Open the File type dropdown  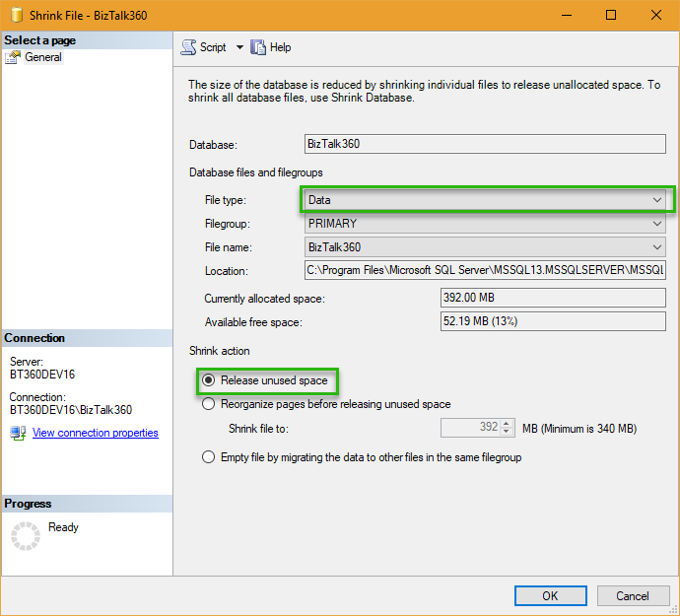point(485,200)
